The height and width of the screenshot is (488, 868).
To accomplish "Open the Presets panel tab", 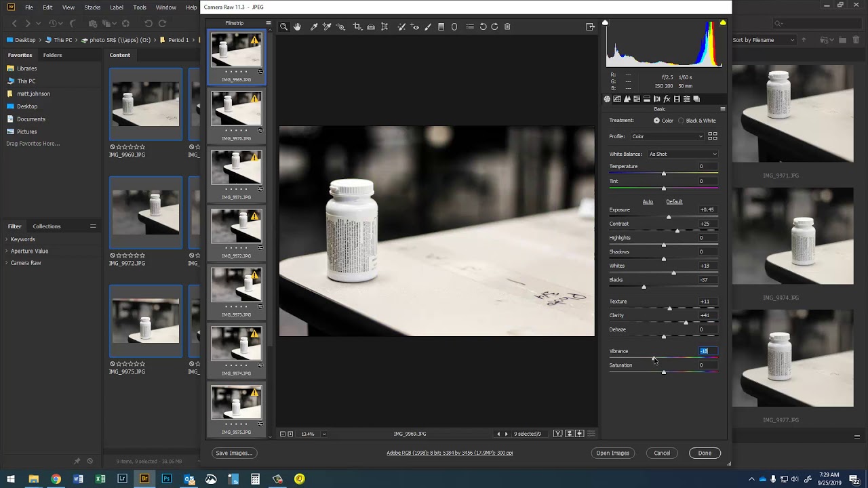I will pos(686,99).
